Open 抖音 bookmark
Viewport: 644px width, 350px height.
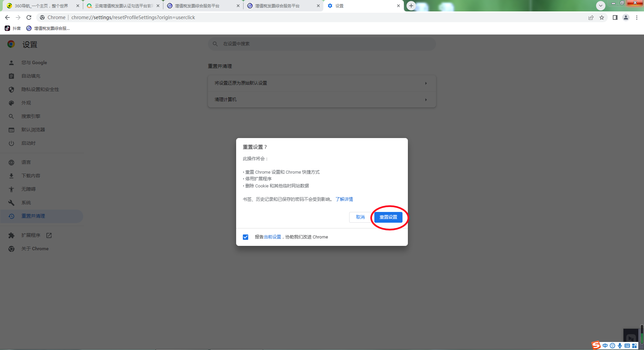point(13,28)
